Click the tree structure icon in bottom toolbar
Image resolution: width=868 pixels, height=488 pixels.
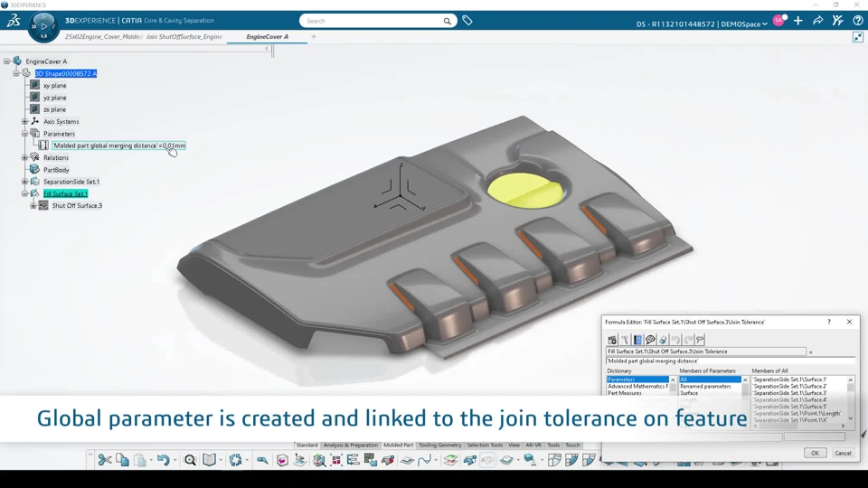[x=353, y=460]
